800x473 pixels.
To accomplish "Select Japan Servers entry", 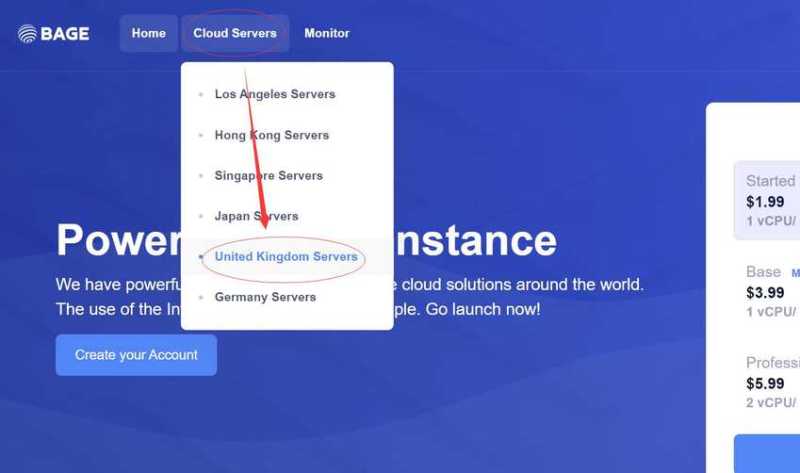I will tap(256, 216).
